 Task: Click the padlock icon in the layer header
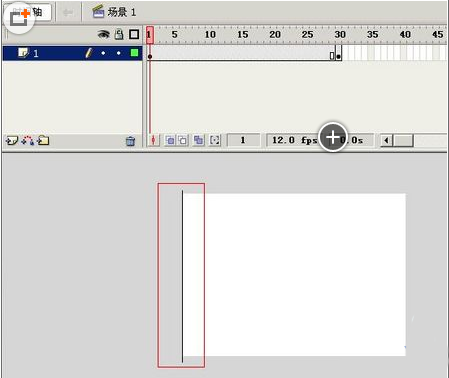point(119,34)
